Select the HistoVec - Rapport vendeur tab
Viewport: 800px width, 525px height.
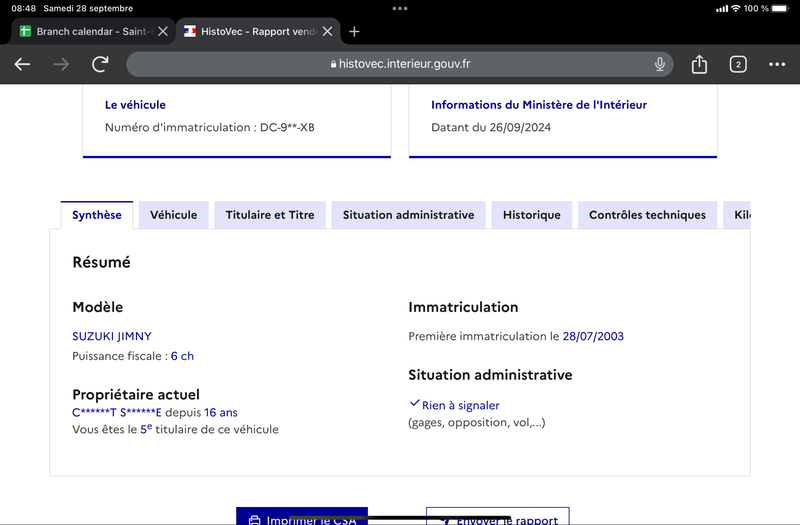coord(258,32)
